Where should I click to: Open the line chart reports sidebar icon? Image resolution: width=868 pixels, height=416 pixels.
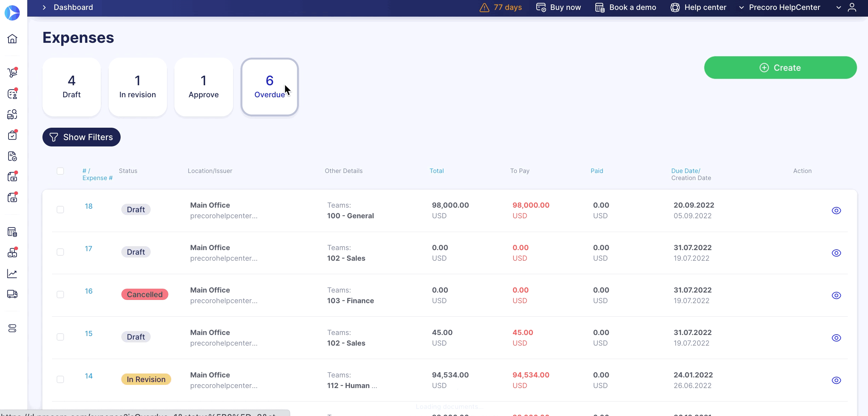(12, 273)
